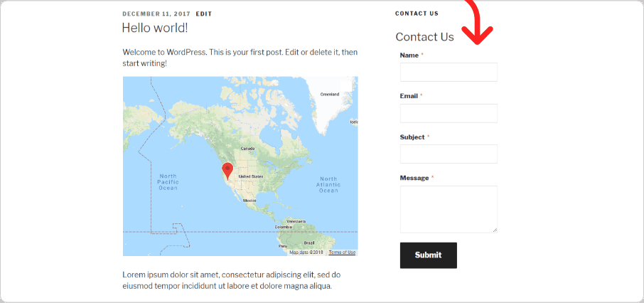Click the North Pacific Ocean label
Image resolution: width=644 pixels, height=303 pixels.
click(x=168, y=182)
